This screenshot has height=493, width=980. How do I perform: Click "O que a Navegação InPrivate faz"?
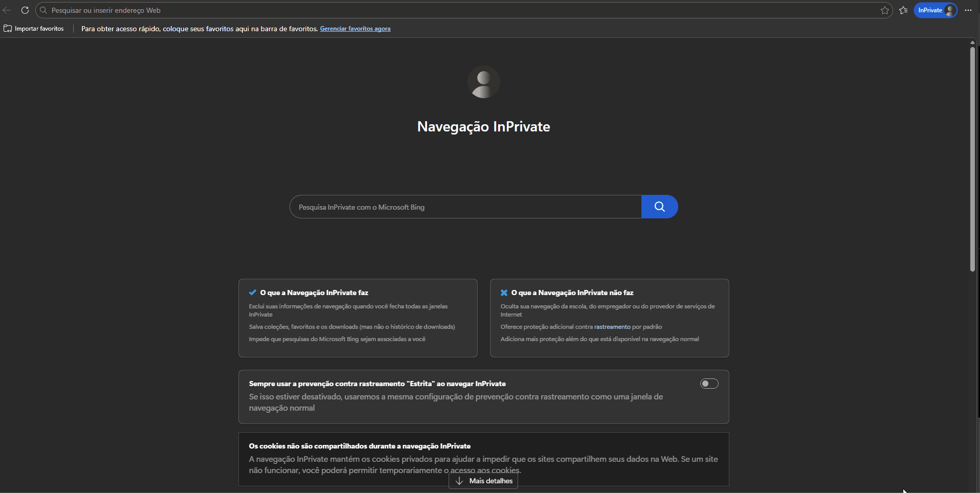(x=314, y=293)
